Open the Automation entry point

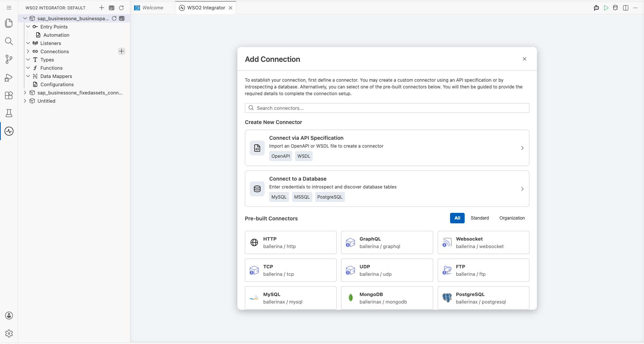click(x=56, y=35)
